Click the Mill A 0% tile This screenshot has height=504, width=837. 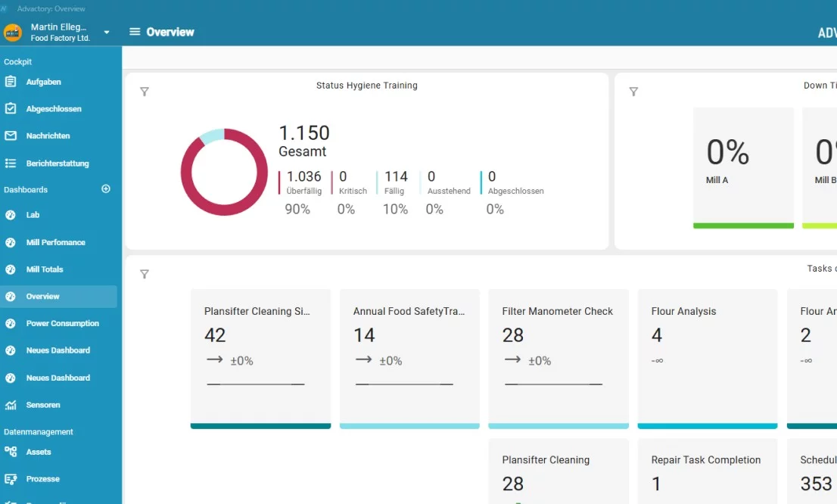pos(744,168)
